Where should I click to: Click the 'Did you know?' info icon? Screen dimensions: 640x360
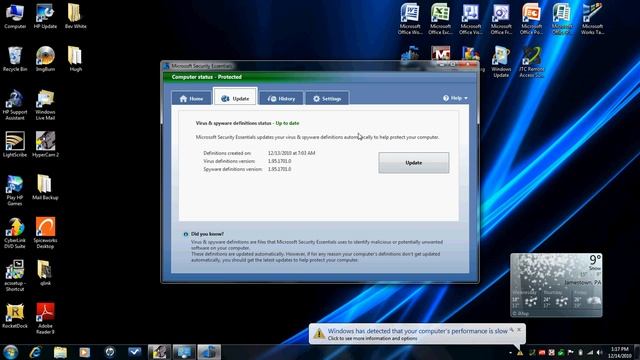[186, 234]
